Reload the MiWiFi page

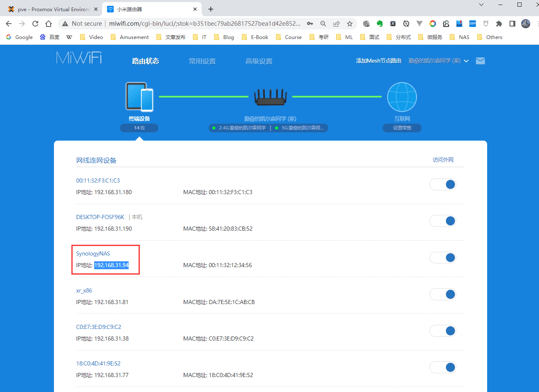coord(35,24)
